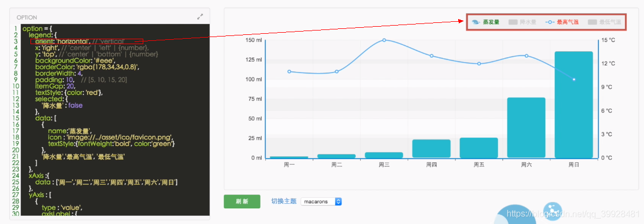Viewport: 644px width, 224px height.
Task: Enable the 最低气温 legend series
Action: click(x=604, y=22)
